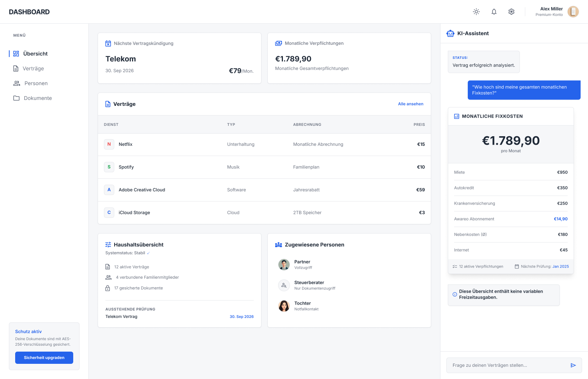Click the Netflix N logo icon
The height and width of the screenshot is (379, 588).
click(109, 144)
